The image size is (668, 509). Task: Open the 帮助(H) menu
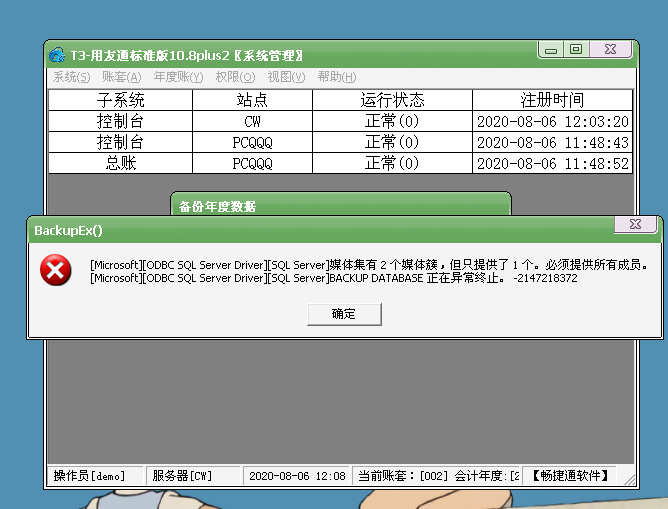(337, 77)
